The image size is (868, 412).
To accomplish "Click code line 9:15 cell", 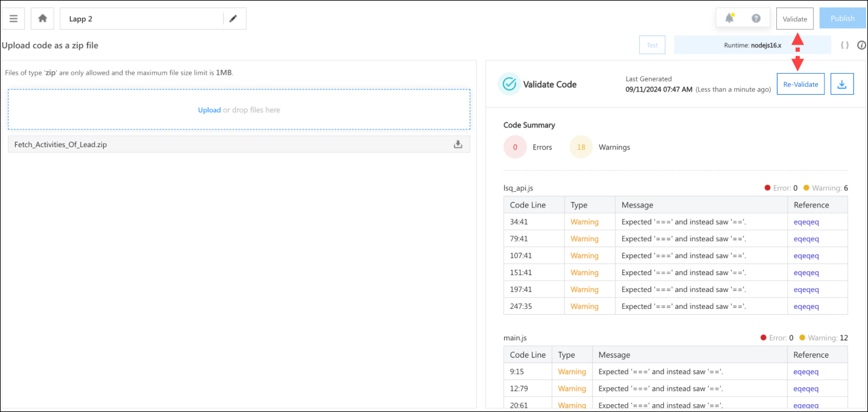I will tap(528, 372).
